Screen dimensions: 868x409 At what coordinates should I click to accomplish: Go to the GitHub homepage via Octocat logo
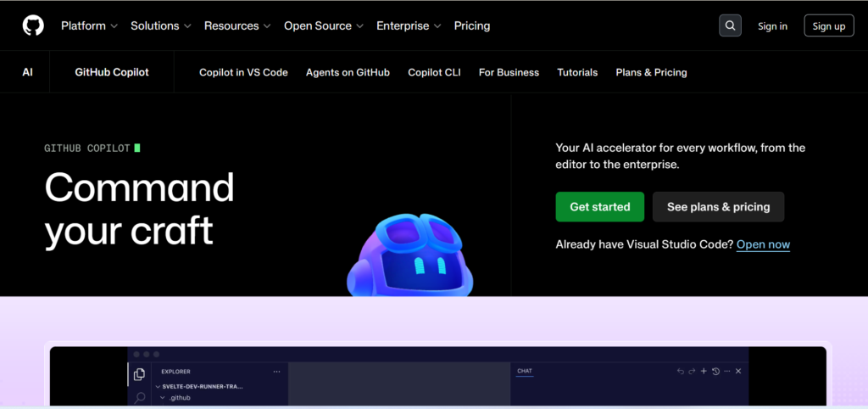(x=33, y=25)
